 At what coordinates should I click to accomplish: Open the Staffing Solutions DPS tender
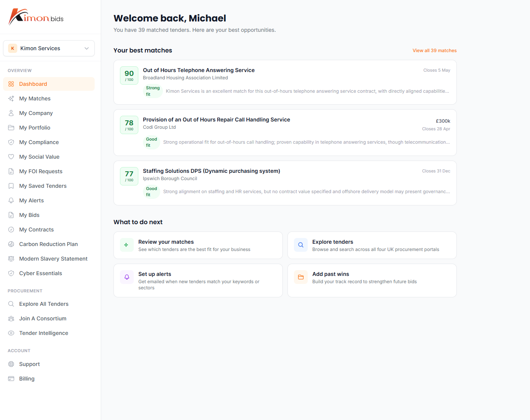tap(211, 171)
